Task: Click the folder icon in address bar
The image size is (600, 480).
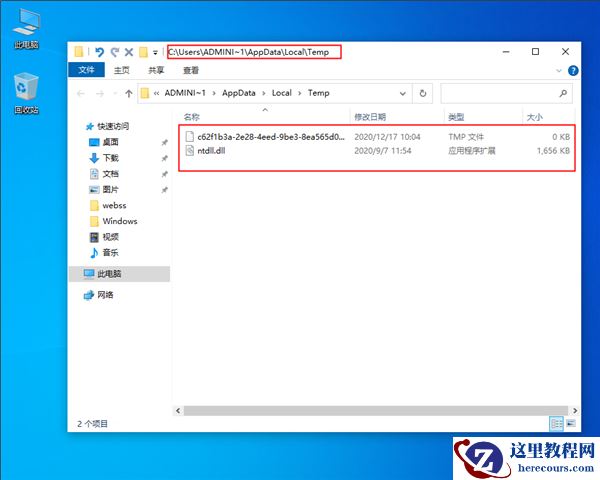Action: (x=145, y=93)
